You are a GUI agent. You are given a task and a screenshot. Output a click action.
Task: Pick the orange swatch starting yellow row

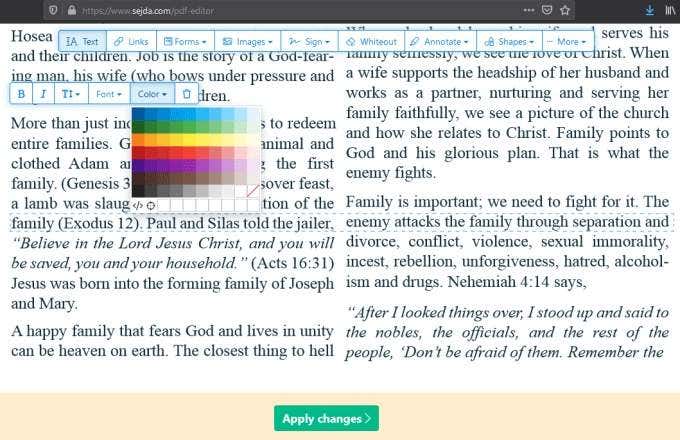(x=138, y=140)
